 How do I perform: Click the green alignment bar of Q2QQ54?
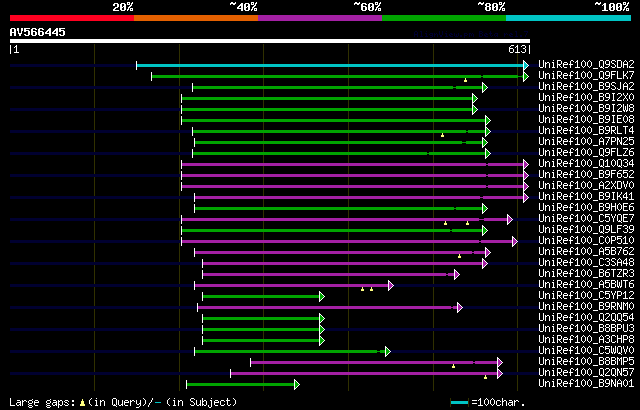pyautogui.click(x=261, y=319)
